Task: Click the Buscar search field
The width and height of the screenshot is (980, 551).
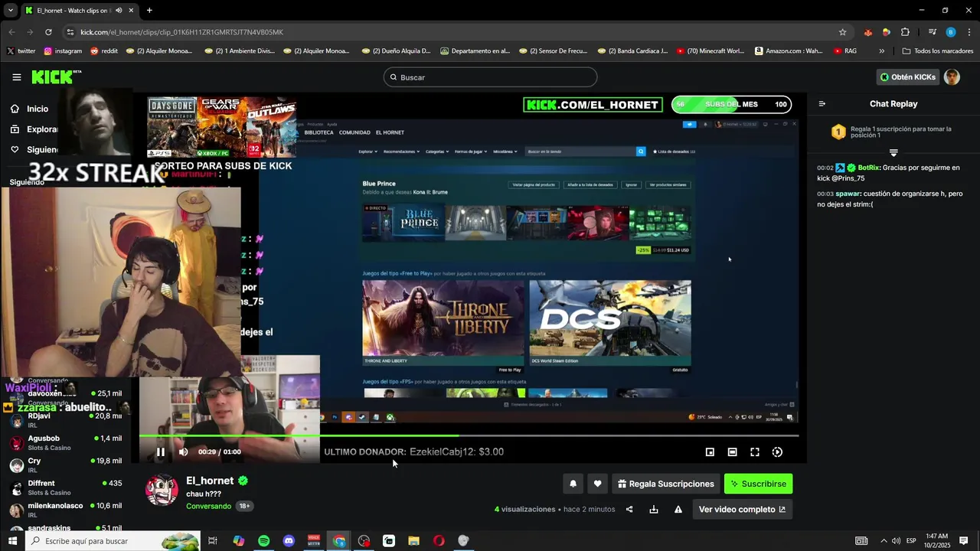Action: coord(490,77)
